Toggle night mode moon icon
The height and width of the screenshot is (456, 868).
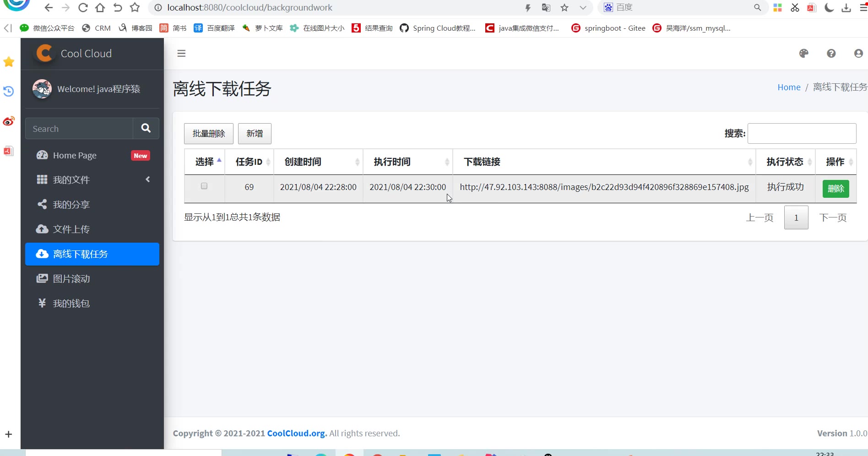pos(829,8)
